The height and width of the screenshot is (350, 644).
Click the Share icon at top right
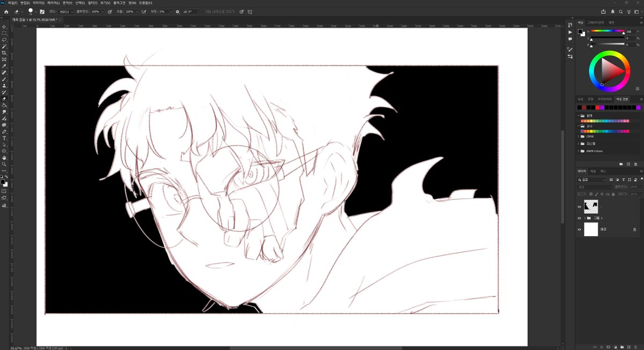(603, 11)
